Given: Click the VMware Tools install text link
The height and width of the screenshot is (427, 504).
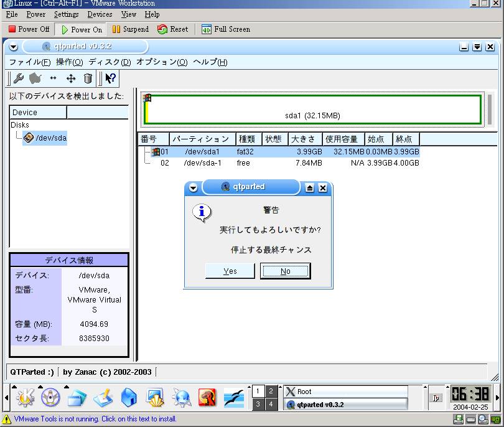Looking at the screenshot, I should click(95, 419).
